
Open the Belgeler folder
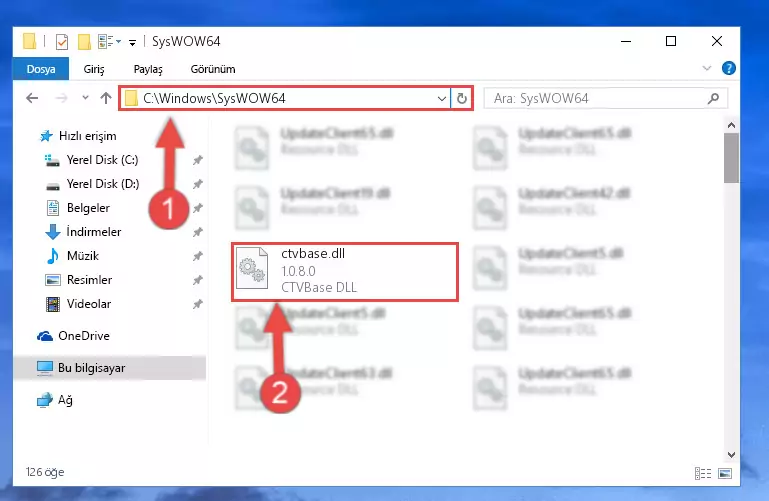click(88, 208)
